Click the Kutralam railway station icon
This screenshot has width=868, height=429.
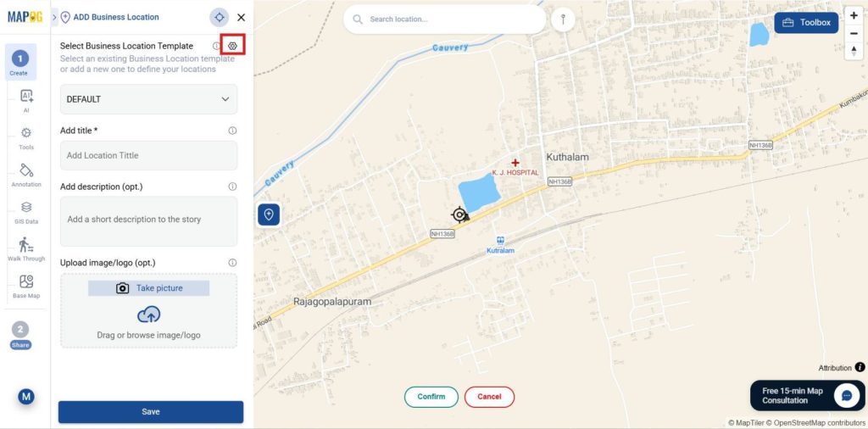point(500,241)
